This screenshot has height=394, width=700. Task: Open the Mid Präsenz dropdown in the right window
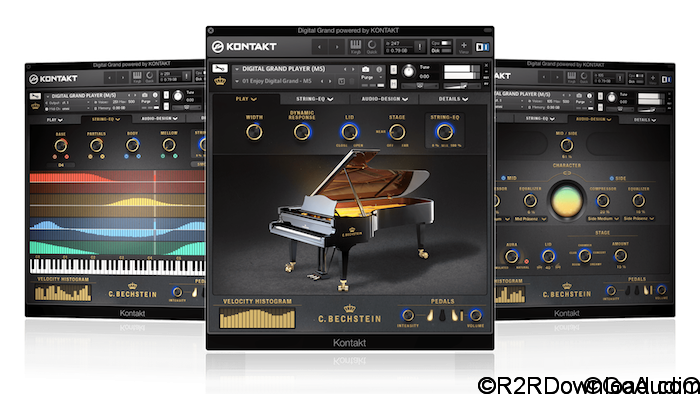coord(530,219)
